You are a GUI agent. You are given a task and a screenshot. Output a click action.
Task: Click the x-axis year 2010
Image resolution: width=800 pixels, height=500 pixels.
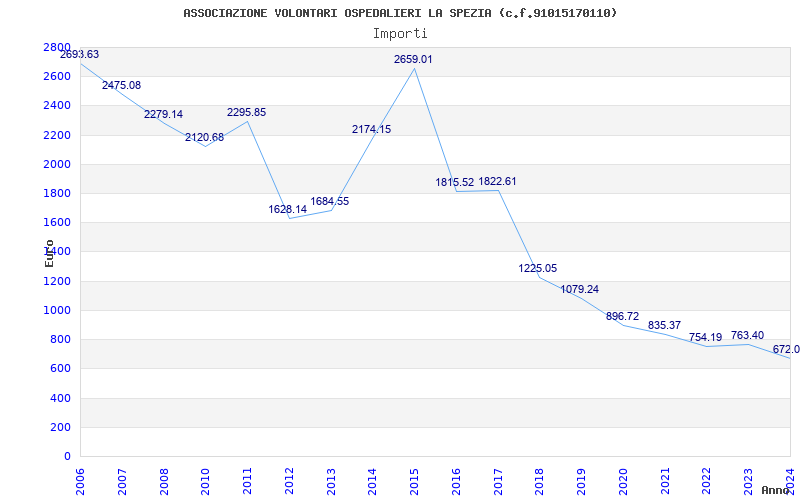pyautogui.click(x=206, y=482)
